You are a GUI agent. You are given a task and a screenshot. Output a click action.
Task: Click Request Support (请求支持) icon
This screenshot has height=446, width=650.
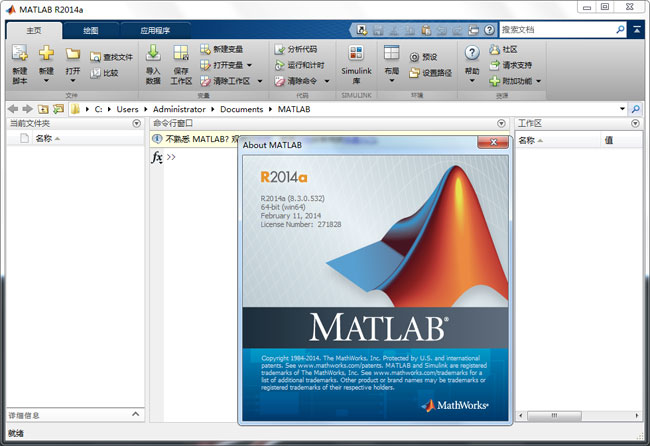[x=495, y=65]
